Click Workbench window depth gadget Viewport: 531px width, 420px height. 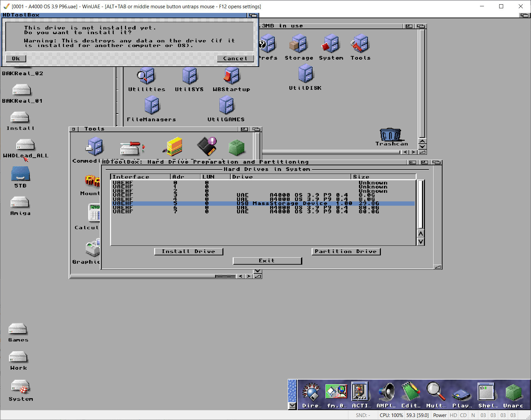click(421, 26)
